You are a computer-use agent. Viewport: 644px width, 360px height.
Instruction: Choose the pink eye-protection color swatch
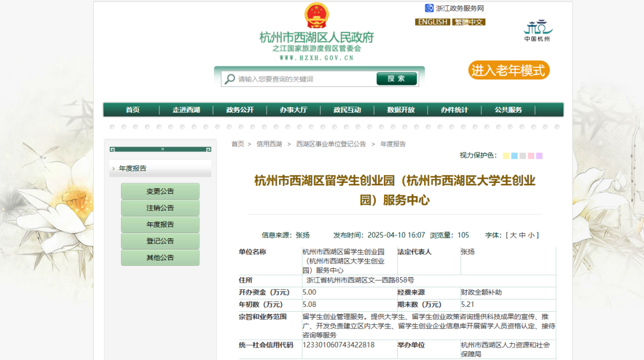point(531,156)
